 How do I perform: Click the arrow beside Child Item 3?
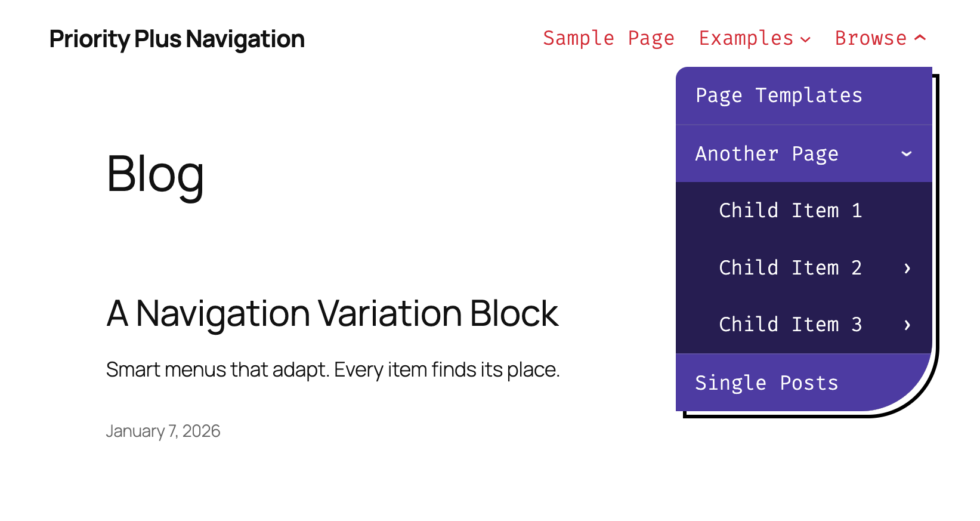907,325
